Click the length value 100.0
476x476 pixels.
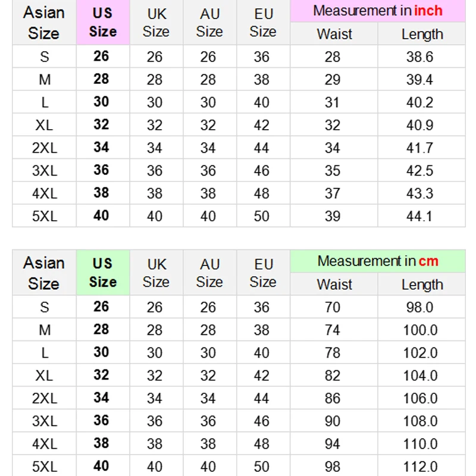(x=421, y=330)
